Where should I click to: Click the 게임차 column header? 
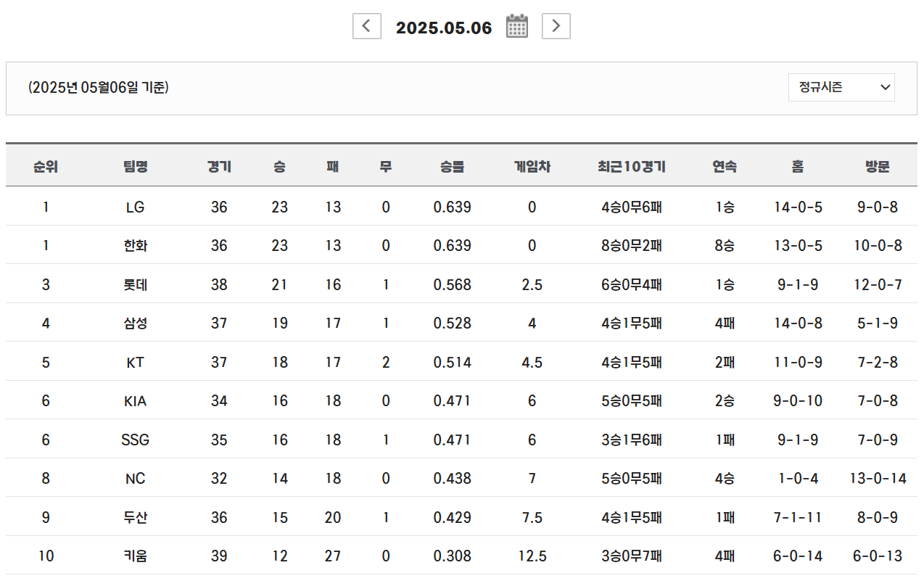[532, 167]
